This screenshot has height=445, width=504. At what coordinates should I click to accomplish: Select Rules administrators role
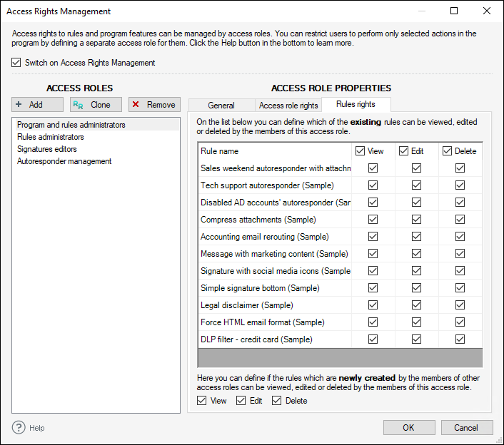coord(96,137)
